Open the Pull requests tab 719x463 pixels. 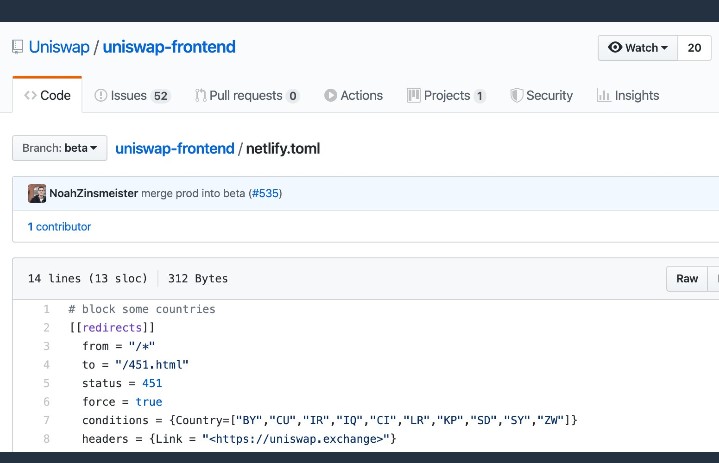(x=247, y=95)
